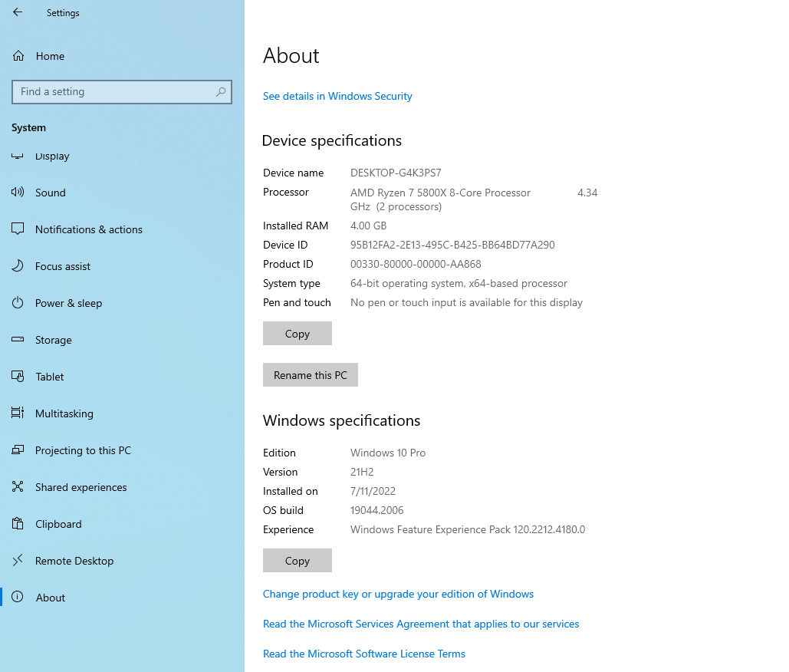Image resolution: width=789 pixels, height=672 pixels.
Task: Click the Projecting to this PC icon
Action: [x=18, y=450]
